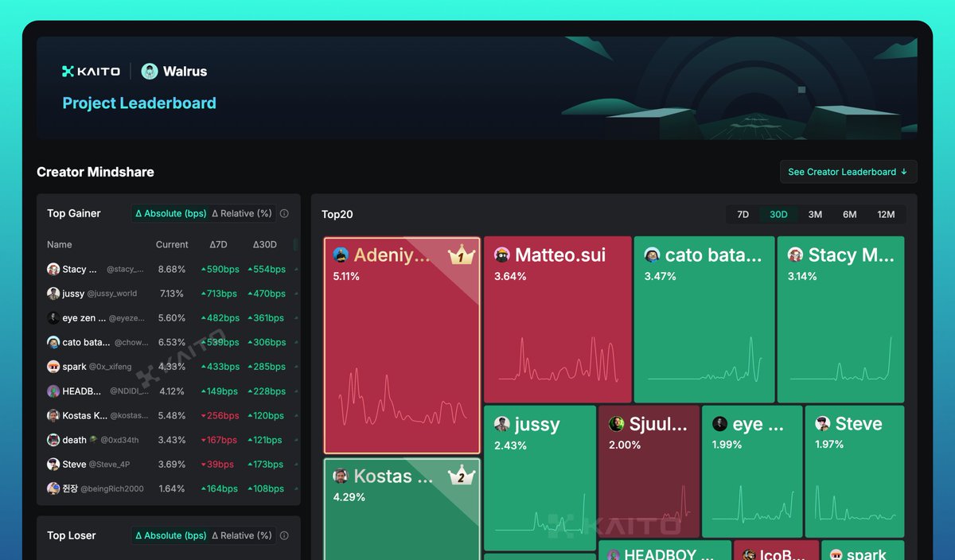Screen dimensions: 955x560
Task: Click Steve's -39bps 7D change
Action: coord(217,465)
